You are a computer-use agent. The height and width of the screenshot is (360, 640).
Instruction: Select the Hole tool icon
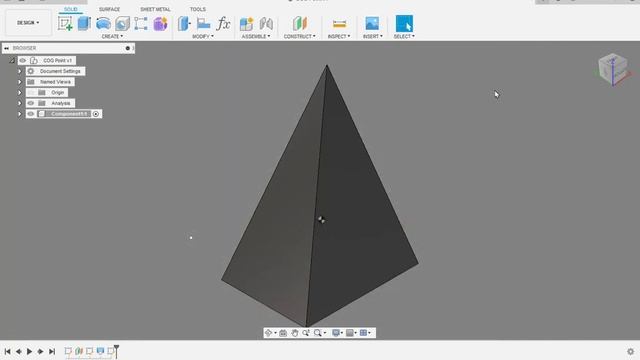[122, 24]
